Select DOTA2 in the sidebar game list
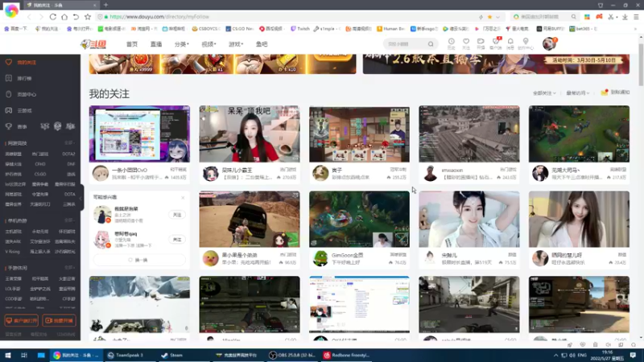This screenshot has width=644, height=362. tap(68, 154)
